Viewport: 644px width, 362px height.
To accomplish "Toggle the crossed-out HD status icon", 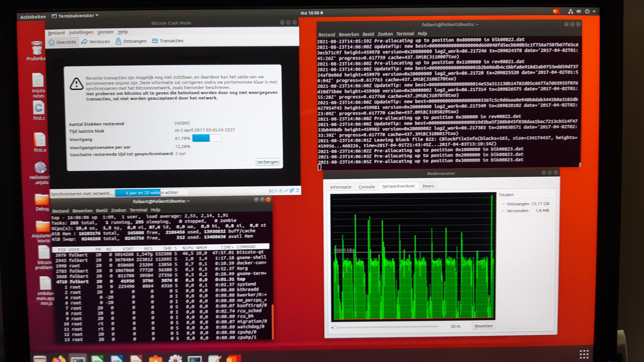I will click(x=286, y=191).
